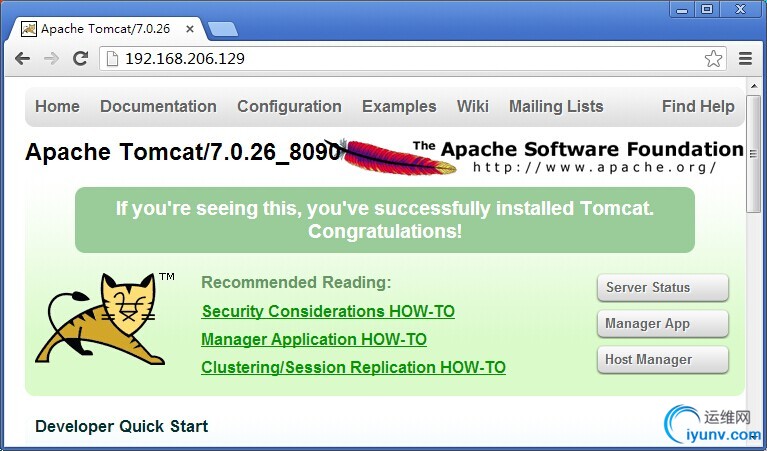767x451 pixels.
Task: Click the successfully installed Tomcat congratulations banner
Action: tap(385, 220)
